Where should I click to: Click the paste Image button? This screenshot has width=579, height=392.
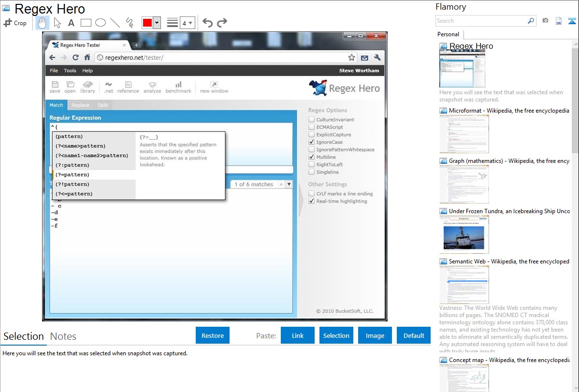pos(375,335)
